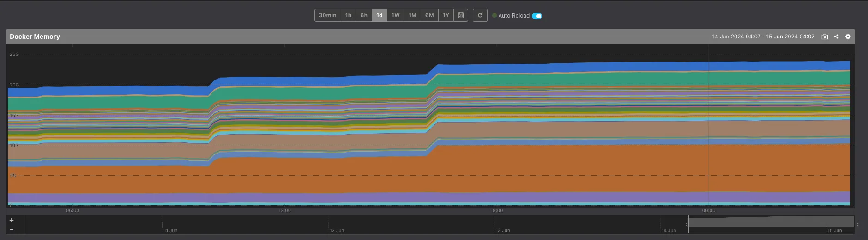Viewport: 868px width, 240px height.
Task: Pick the 1M time range
Action: click(x=412, y=15)
